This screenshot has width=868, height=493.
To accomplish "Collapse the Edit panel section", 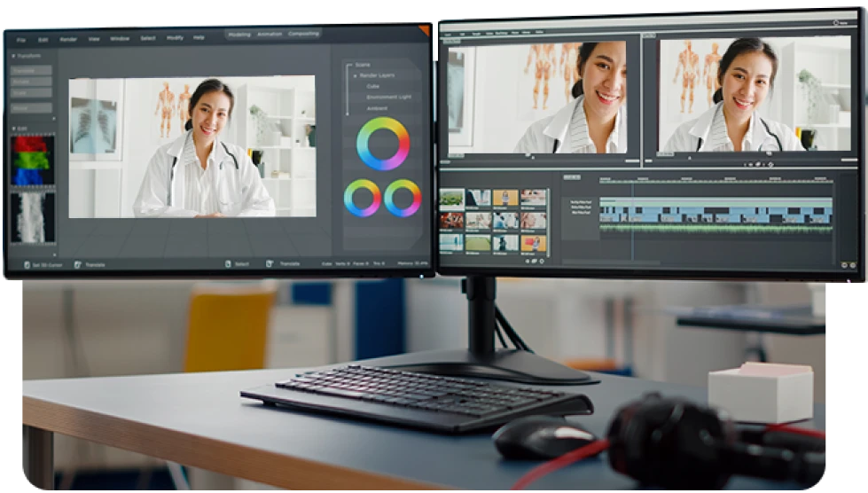I will 13,129.
